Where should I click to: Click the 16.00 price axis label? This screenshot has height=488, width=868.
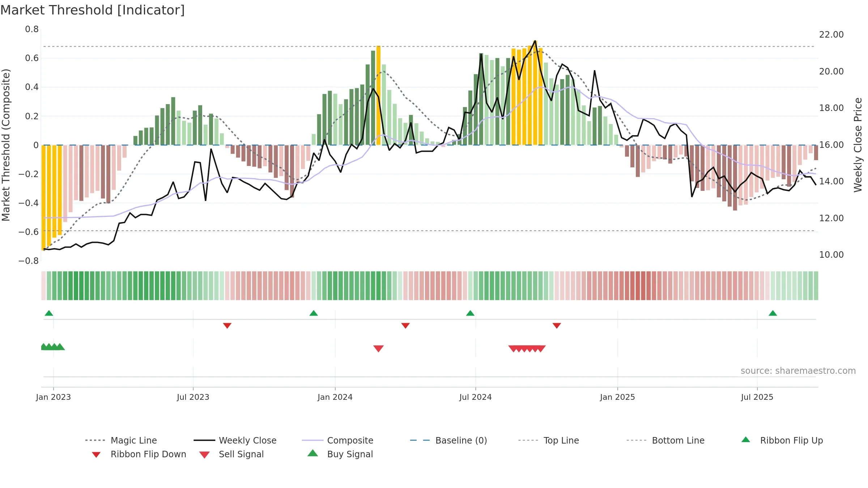tap(831, 145)
